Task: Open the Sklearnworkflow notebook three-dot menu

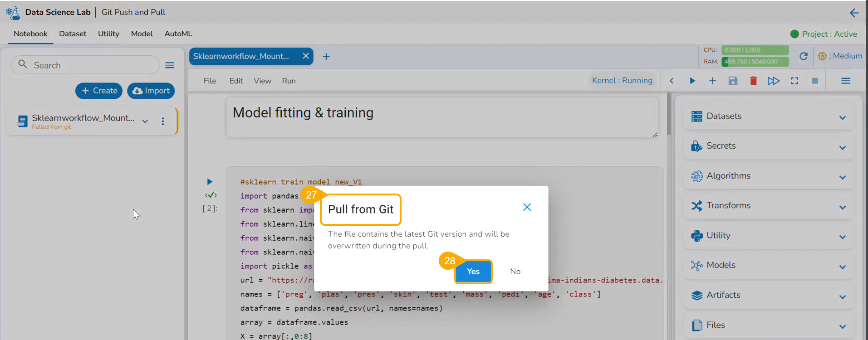Action: click(163, 121)
